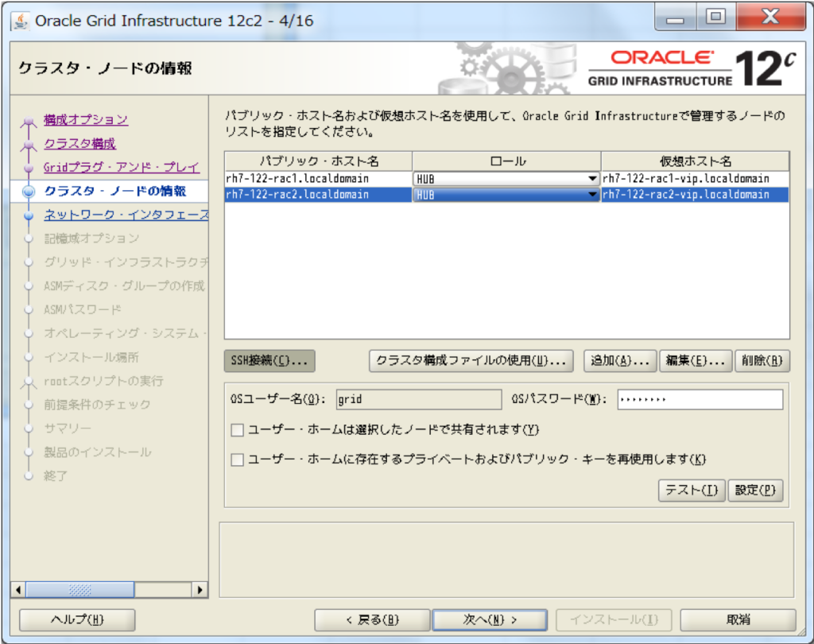Click the テスト button for SSH
Viewport: 814px width, 644px height.
click(692, 491)
